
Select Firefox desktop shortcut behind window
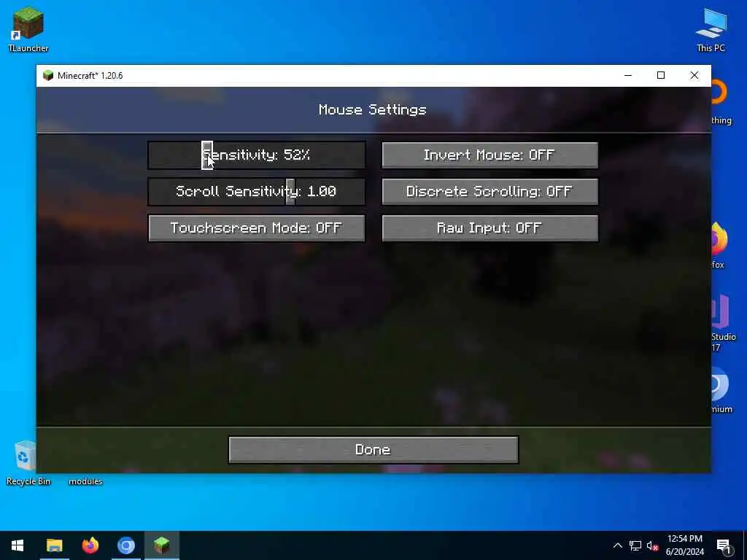pos(719,246)
